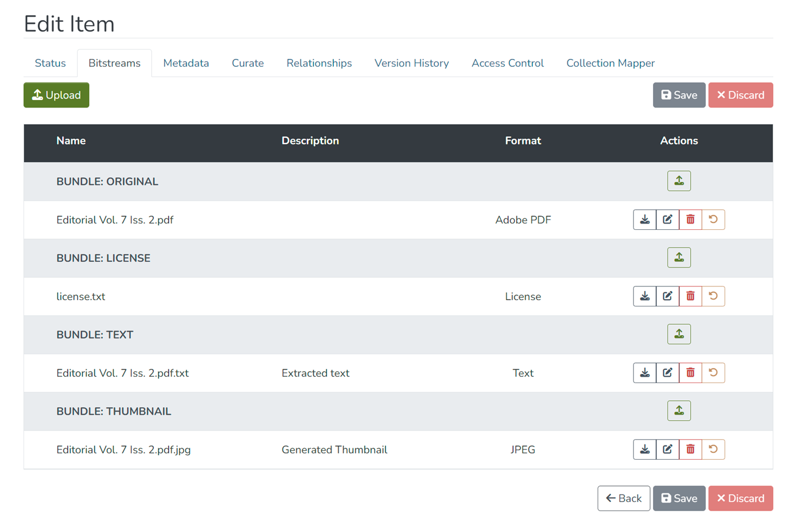
Task: Download the Editorial Vol. 7 Iss. 2.pdf bitstream
Action: coord(644,220)
